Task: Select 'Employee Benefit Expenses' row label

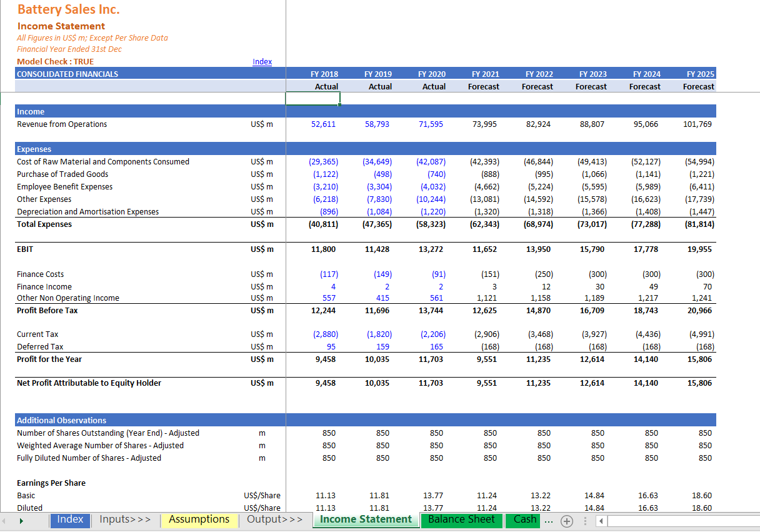Action: click(65, 187)
